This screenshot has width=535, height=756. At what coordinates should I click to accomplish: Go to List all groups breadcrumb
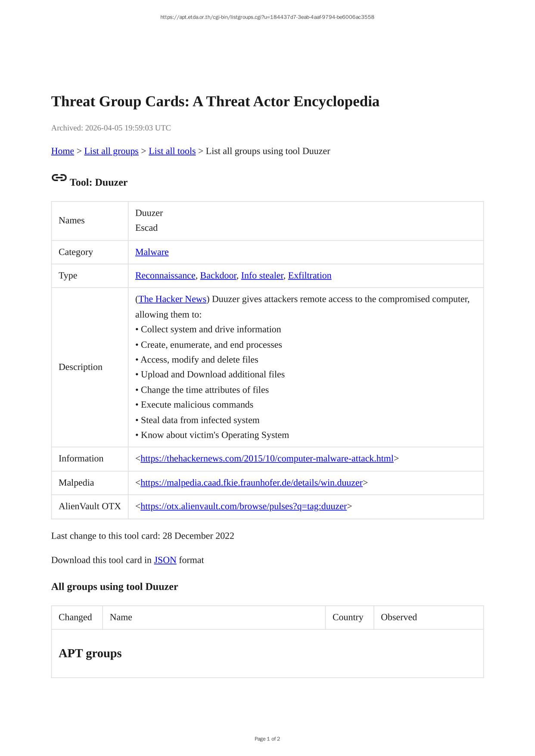pyautogui.click(x=111, y=151)
